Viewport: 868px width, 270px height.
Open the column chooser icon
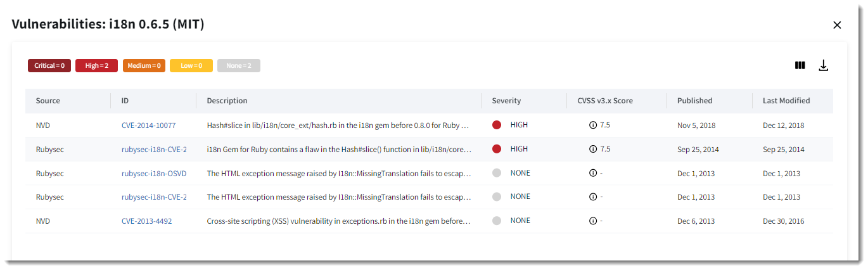click(x=800, y=65)
